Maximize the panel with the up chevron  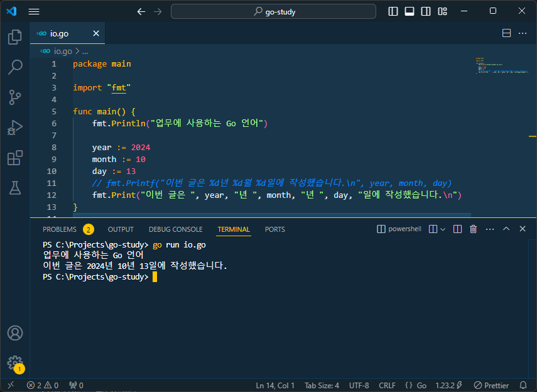click(x=506, y=229)
